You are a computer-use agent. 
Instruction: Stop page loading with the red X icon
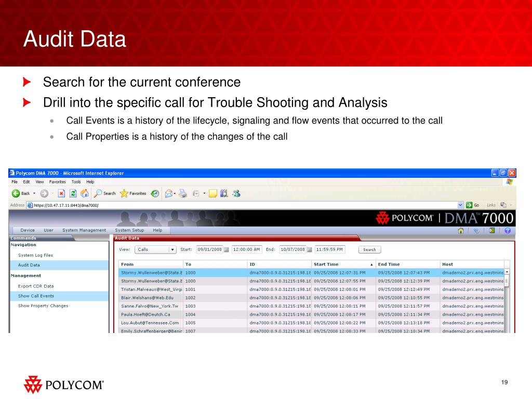tap(61, 193)
